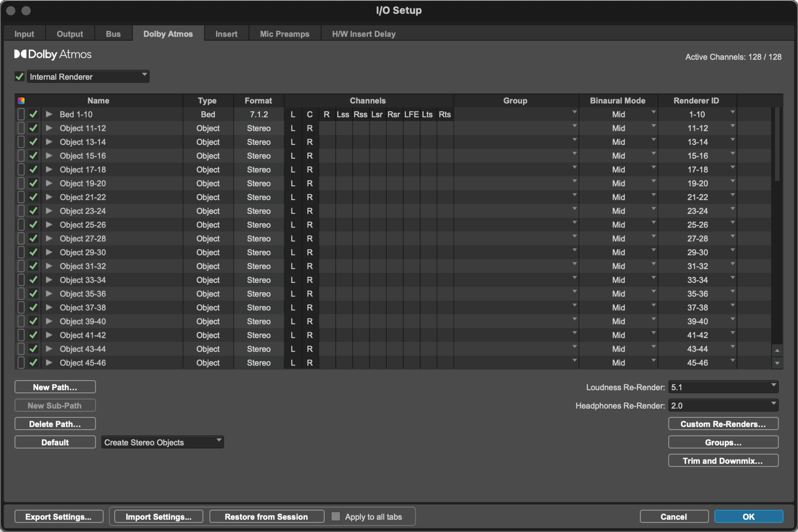Switch to the Mic Preamps tab
This screenshot has height=532, width=798.
click(284, 33)
